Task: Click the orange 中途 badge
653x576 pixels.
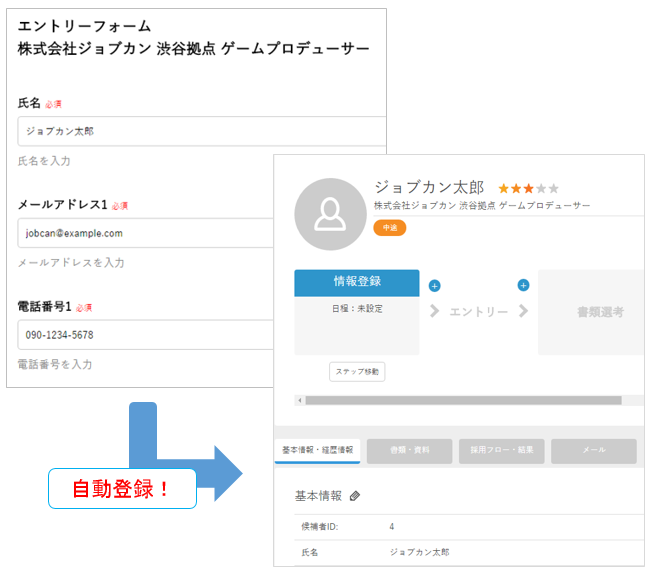Action: 389,228
